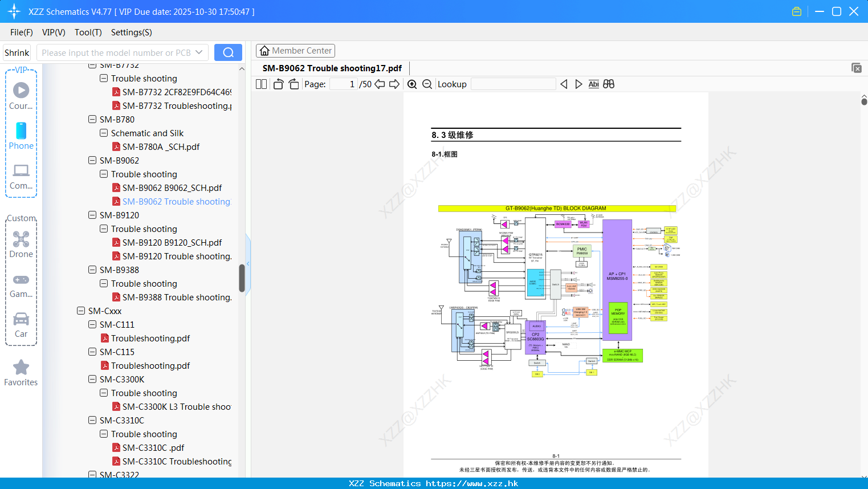The width and height of the screenshot is (868, 489).
Task: Collapse the SM-B9388 node
Action: point(92,270)
